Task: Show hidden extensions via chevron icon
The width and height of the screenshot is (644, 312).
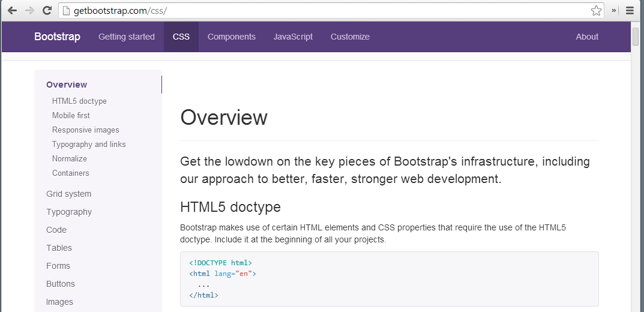Action: click(x=614, y=11)
